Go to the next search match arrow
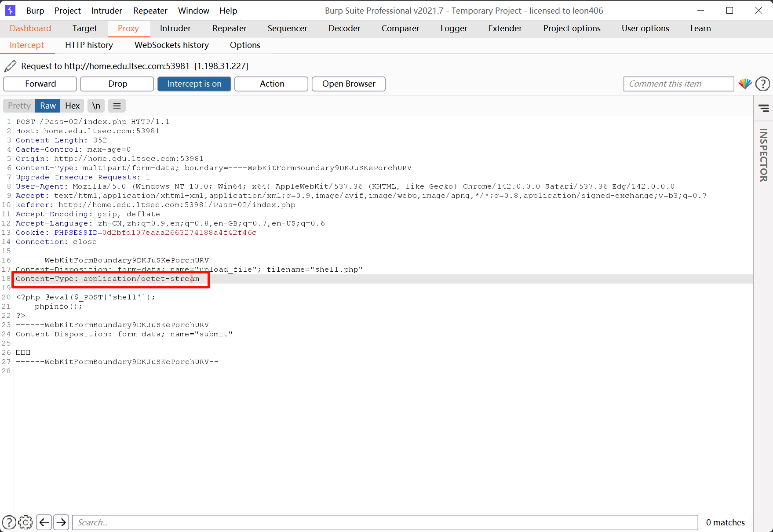Image resolution: width=773 pixels, height=532 pixels. click(61, 522)
